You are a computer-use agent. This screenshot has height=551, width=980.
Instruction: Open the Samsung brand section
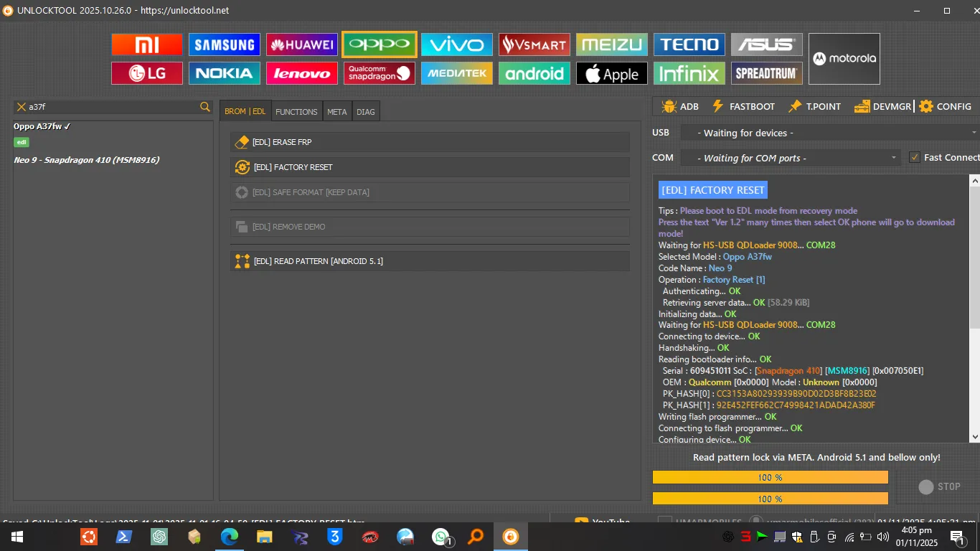[225, 44]
